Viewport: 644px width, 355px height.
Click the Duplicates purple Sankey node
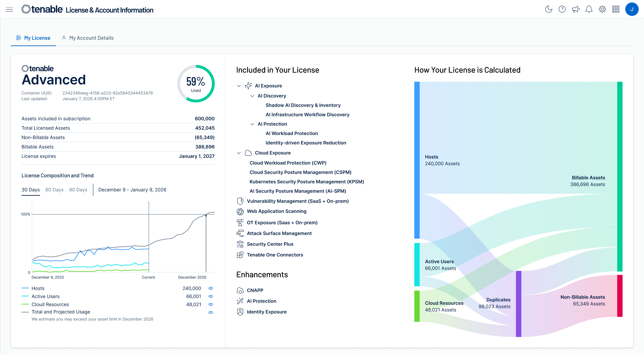point(518,304)
